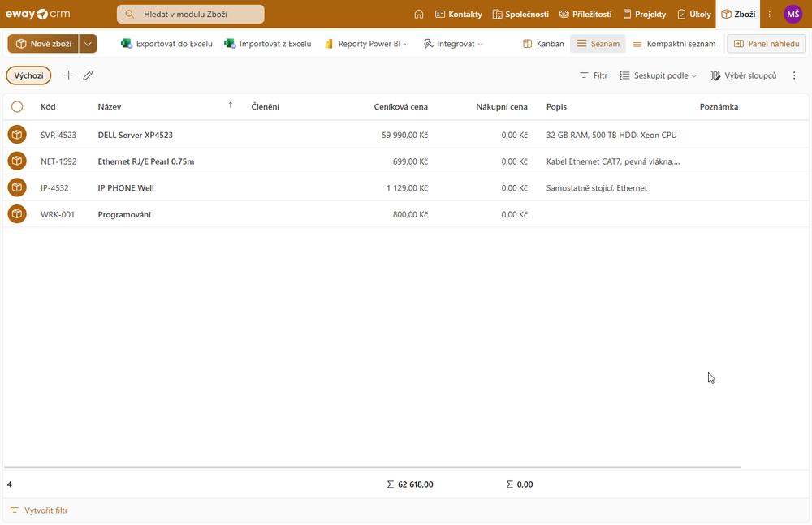Toggle the select-all circle in table header

17,106
